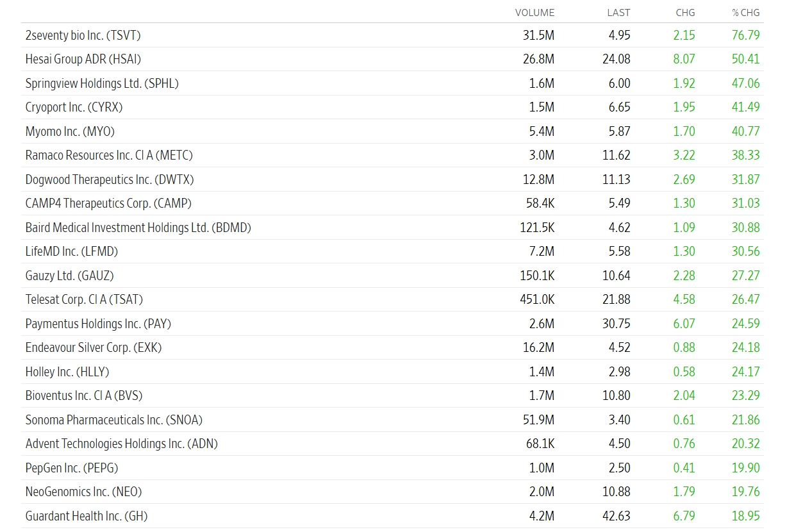Click the CHG column header
Viewport: 787px width, 532px height.
(685, 12)
